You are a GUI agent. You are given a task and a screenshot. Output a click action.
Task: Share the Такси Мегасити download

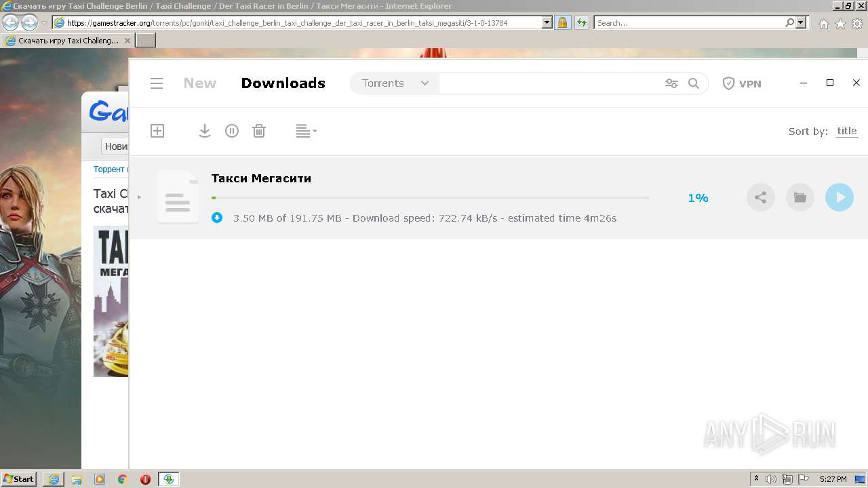tap(761, 197)
